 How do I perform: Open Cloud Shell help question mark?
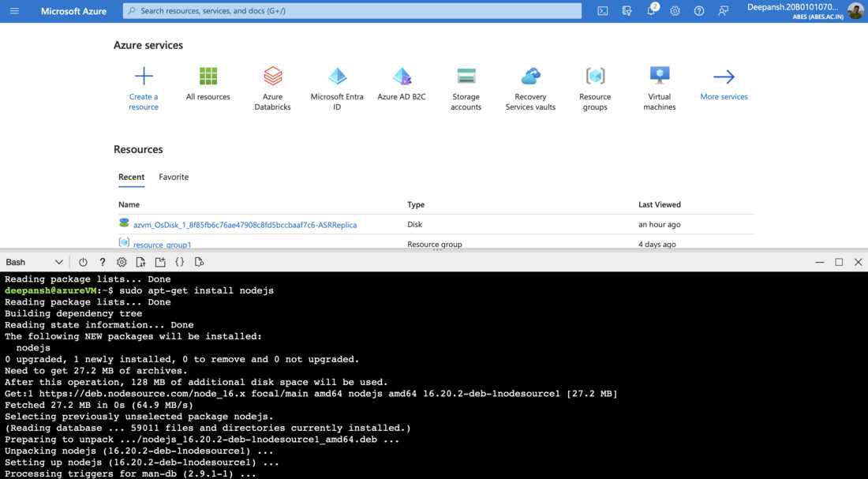(x=103, y=262)
